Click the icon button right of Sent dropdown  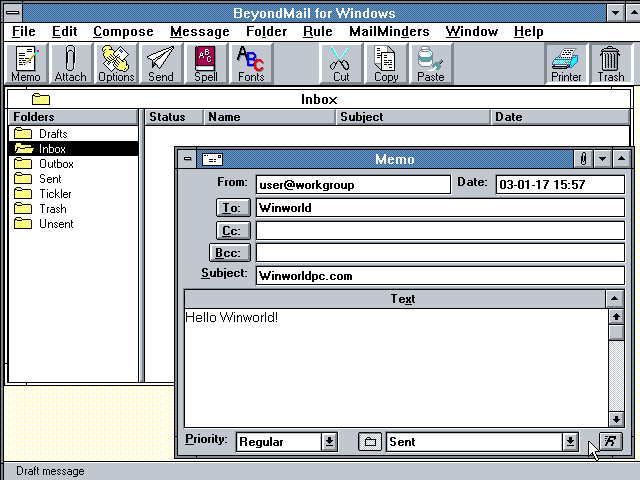(611, 441)
